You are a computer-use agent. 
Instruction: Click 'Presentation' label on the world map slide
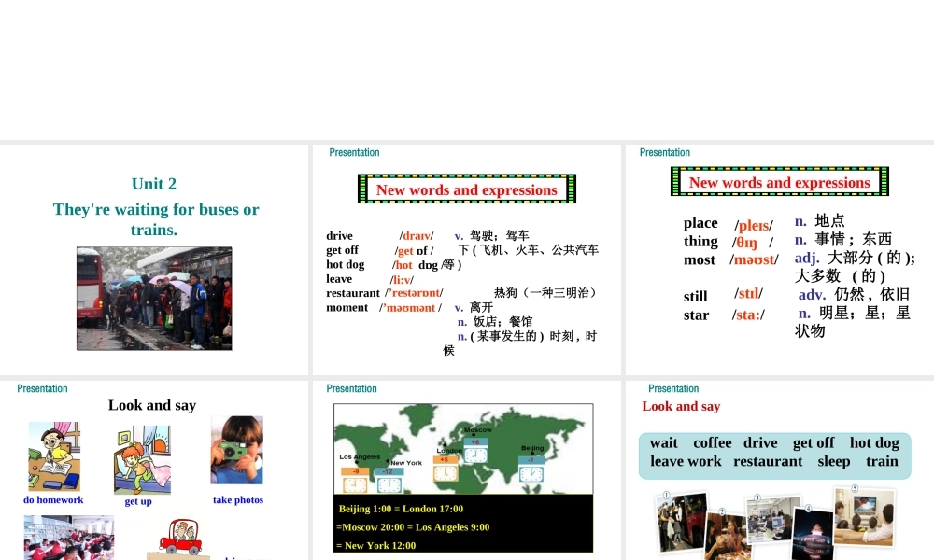[351, 388]
